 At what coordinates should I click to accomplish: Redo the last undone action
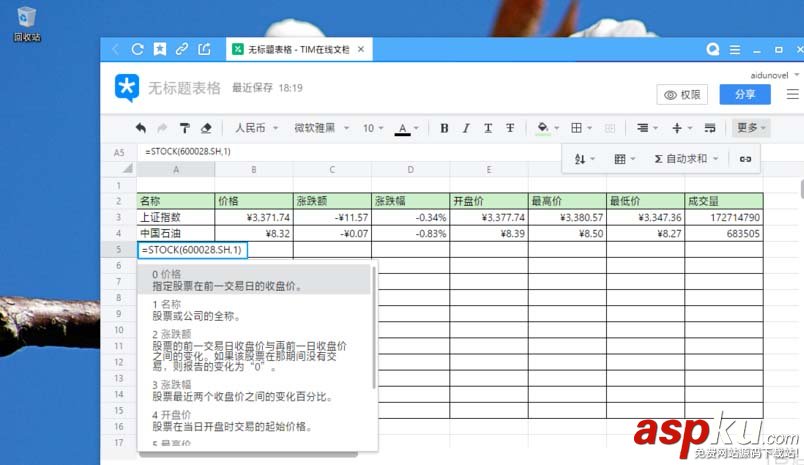coord(162,128)
